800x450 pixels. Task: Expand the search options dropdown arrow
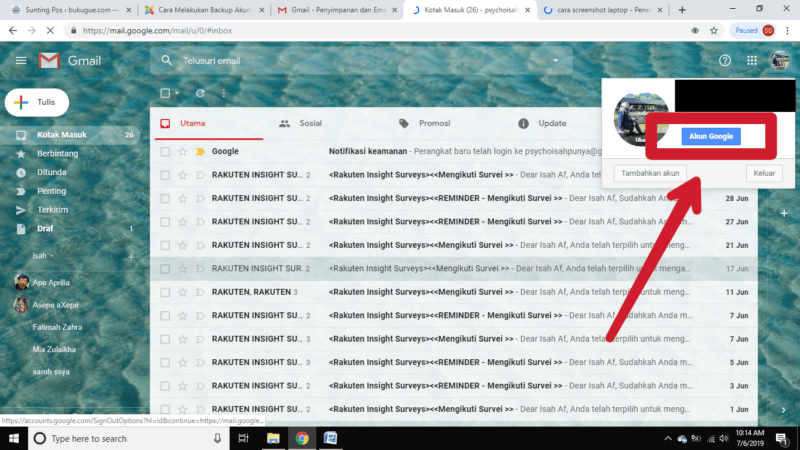coord(556,61)
